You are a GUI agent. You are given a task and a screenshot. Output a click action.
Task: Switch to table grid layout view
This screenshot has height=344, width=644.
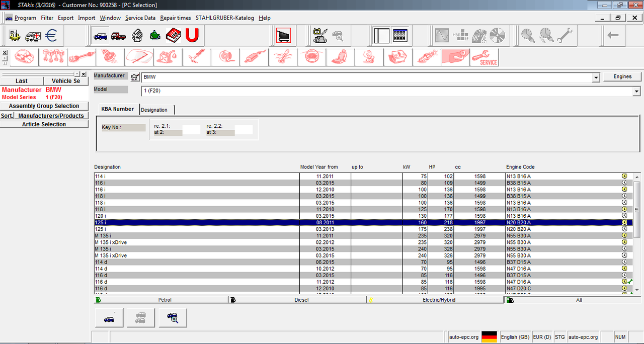click(400, 36)
